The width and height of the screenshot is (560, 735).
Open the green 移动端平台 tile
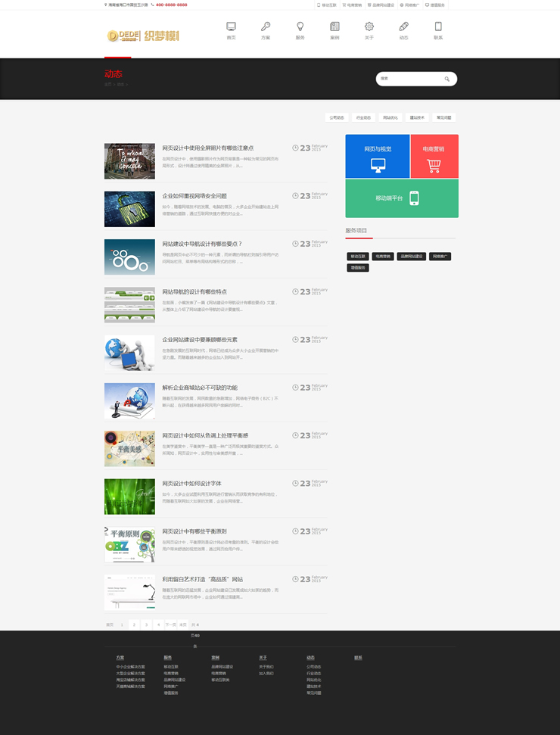tap(402, 198)
